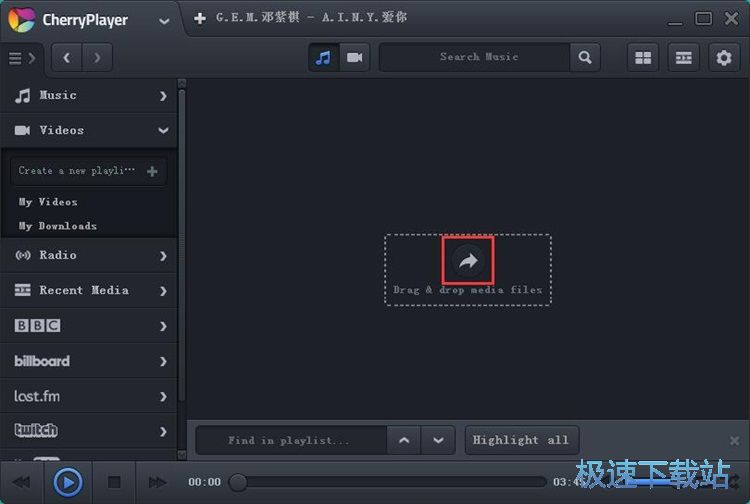Click the sidebar scrollbar up arrow
This screenshot has height=504, width=750.
click(x=182, y=84)
